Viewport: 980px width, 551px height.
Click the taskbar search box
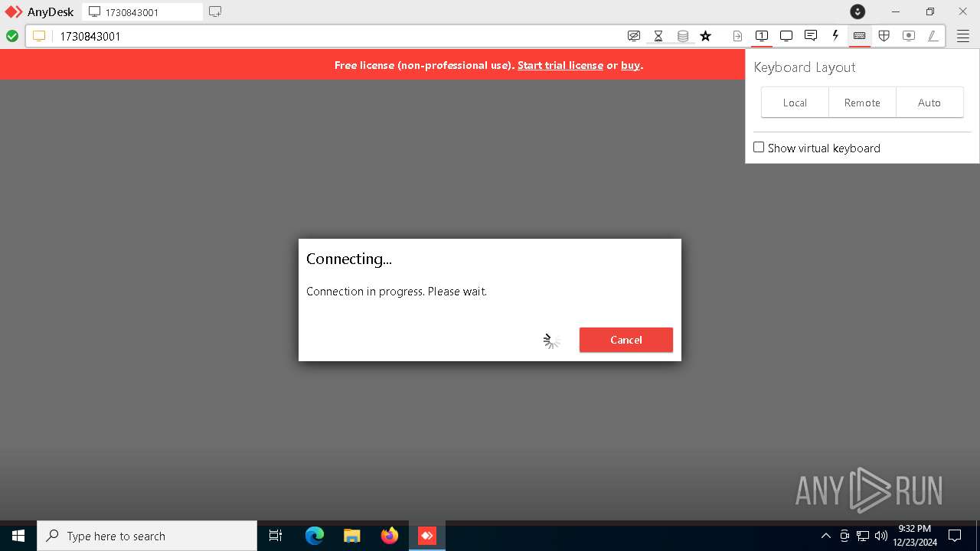[147, 536]
